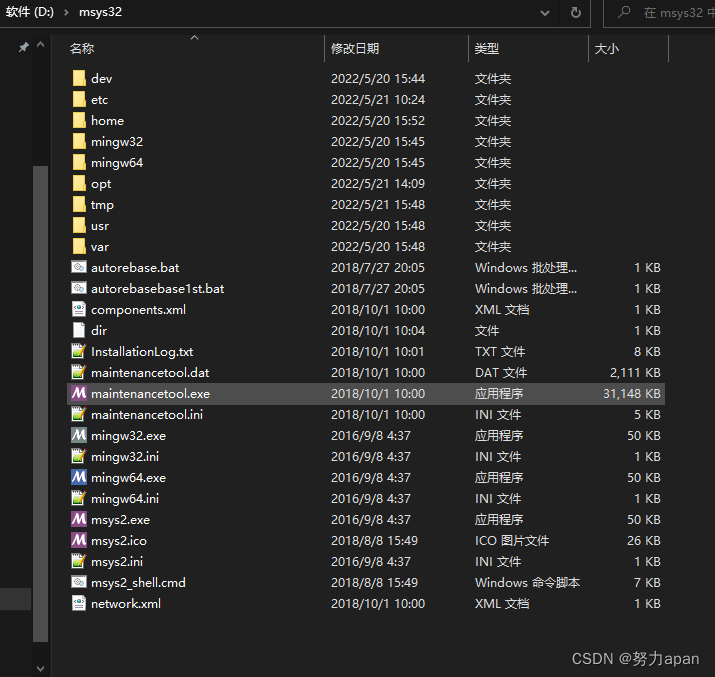Click the var folder icon
The image size is (715, 677).
(79, 246)
